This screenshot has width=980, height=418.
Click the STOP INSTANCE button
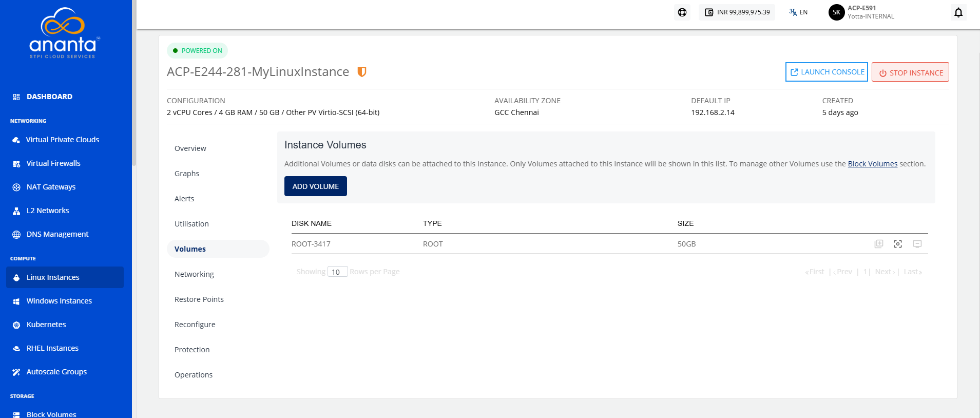click(910, 72)
